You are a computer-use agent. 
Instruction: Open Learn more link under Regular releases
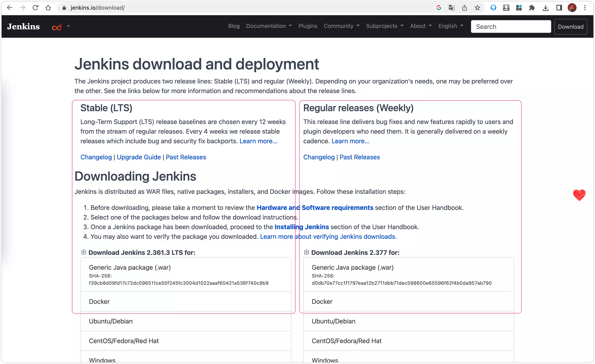pyautogui.click(x=350, y=141)
